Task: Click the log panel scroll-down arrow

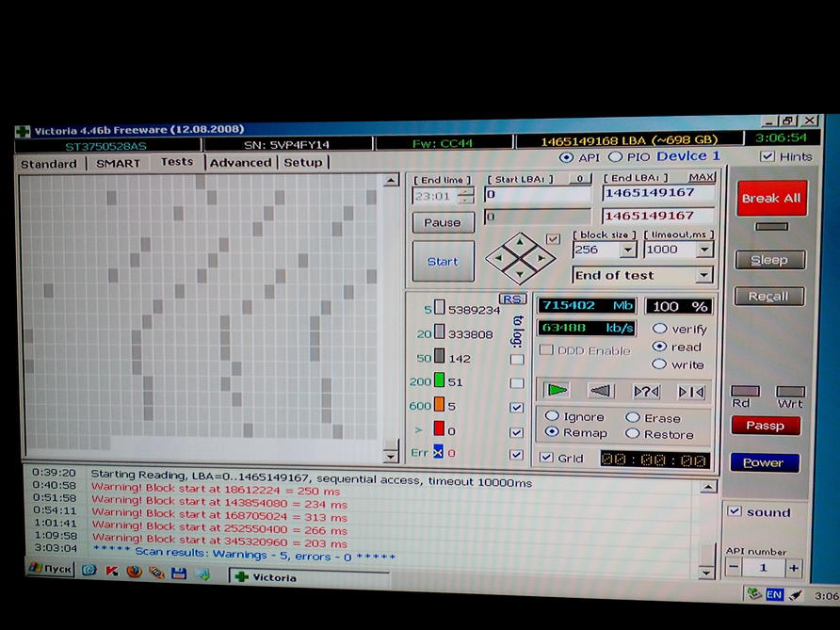Action: 706,573
